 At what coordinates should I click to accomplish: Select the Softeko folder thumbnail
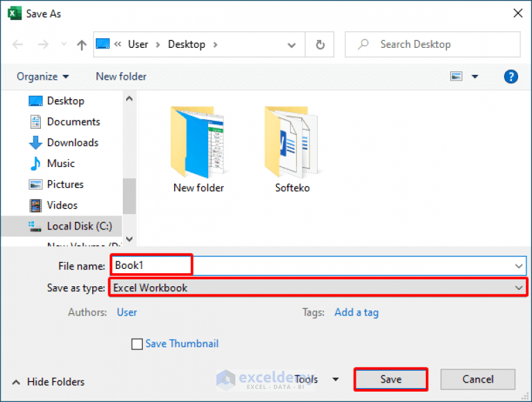coord(292,142)
